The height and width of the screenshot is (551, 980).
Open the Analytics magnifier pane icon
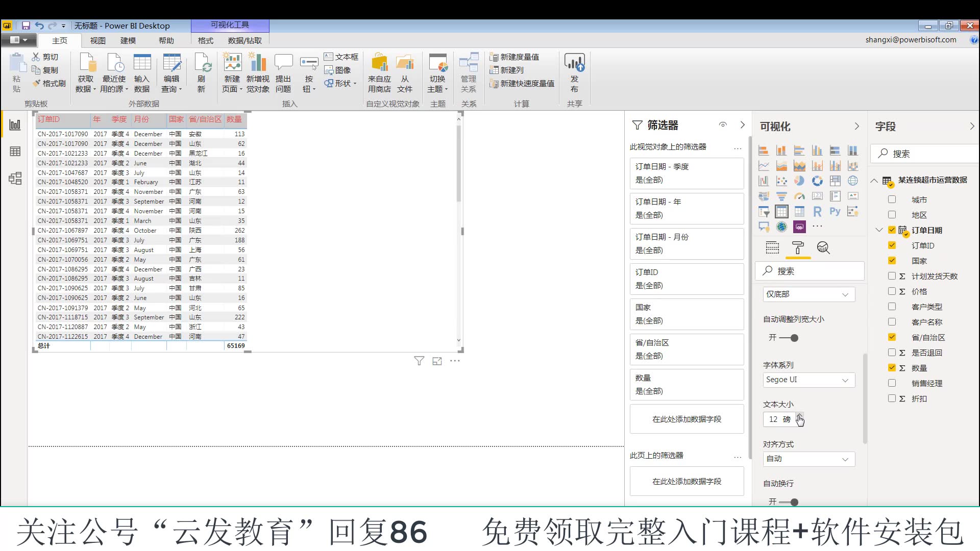pos(823,248)
